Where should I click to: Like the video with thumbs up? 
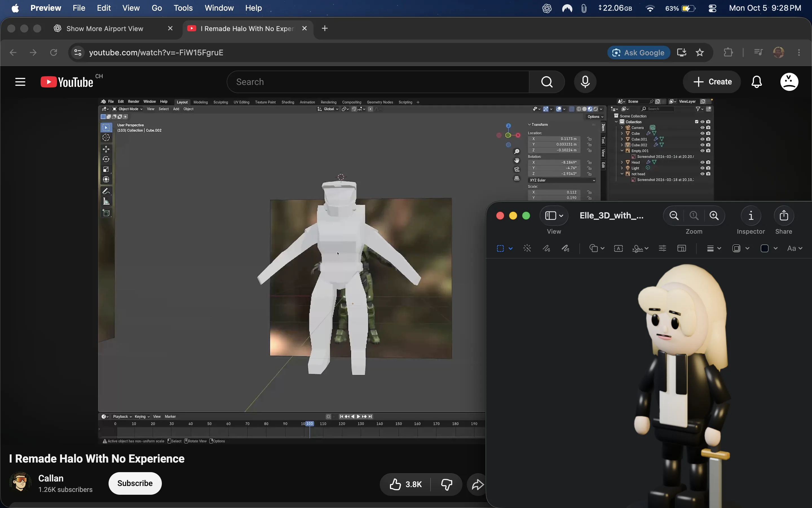coord(405,484)
